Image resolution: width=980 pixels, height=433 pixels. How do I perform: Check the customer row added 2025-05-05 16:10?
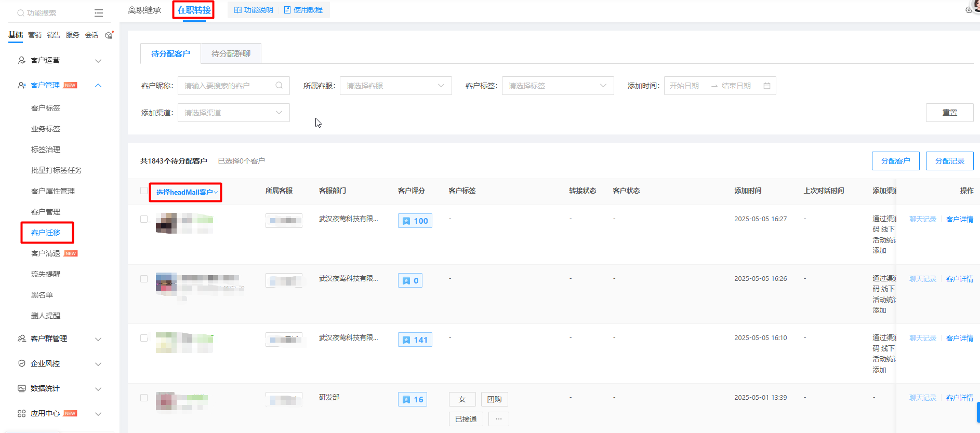coord(144,338)
